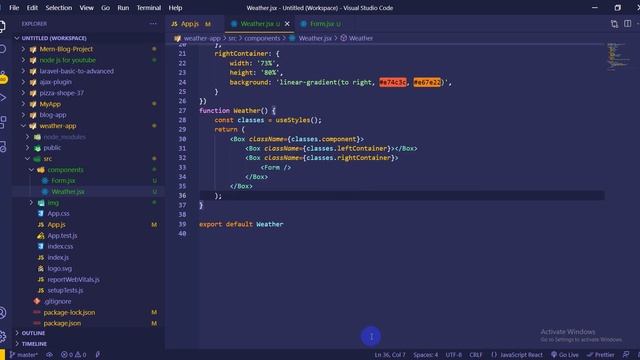Open Run and Debug view

tap(2, 98)
